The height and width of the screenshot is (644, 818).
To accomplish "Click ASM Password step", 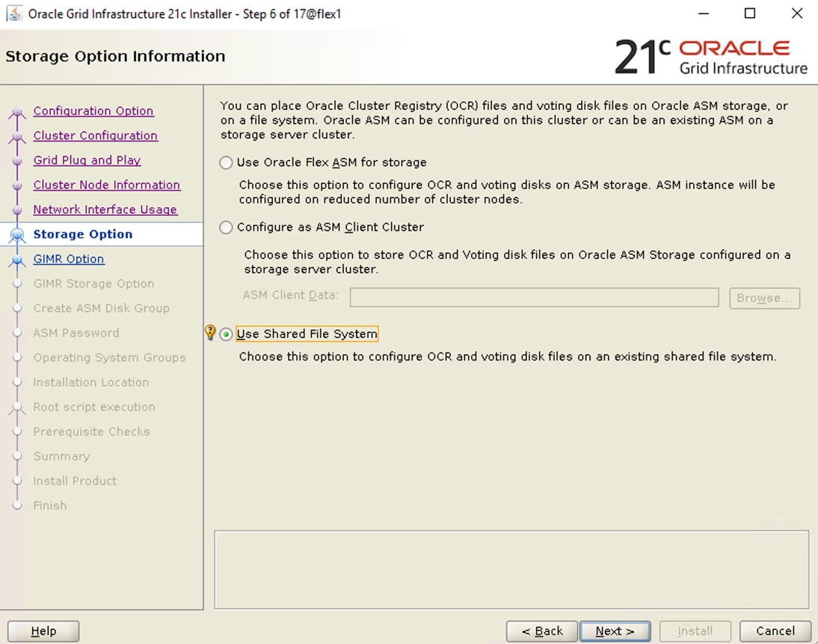I will [x=76, y=332].
